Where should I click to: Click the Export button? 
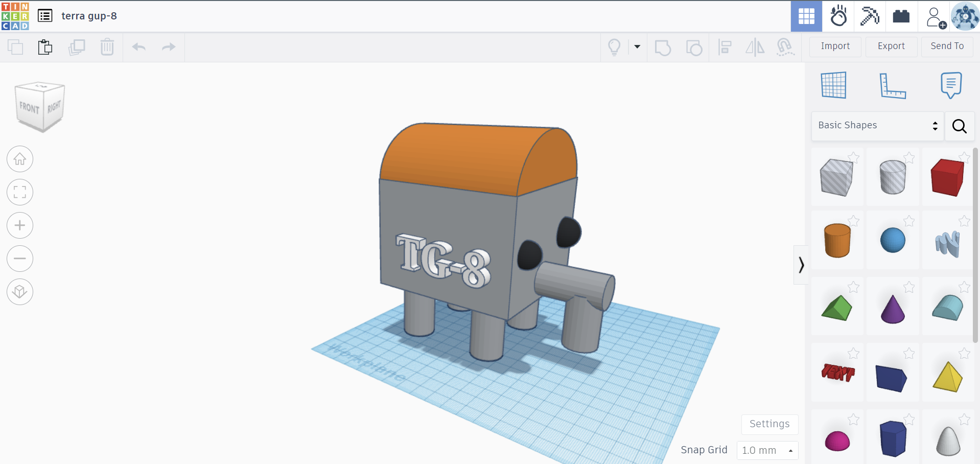pos(891,47)
